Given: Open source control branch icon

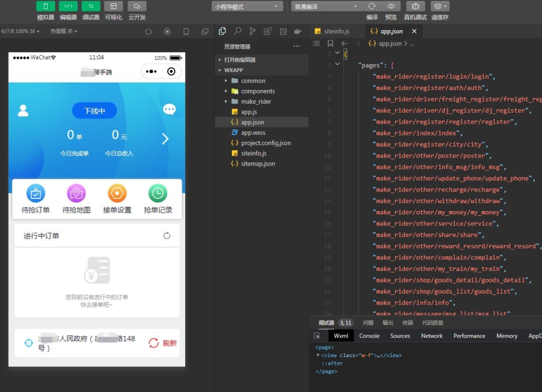Looking at the screenshot, I should pos(252,31).
